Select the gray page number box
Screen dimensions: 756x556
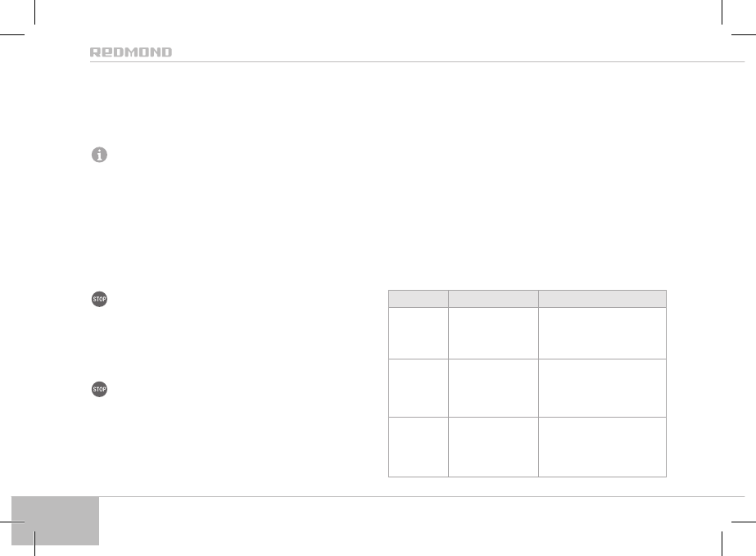(x=57, y=520)
